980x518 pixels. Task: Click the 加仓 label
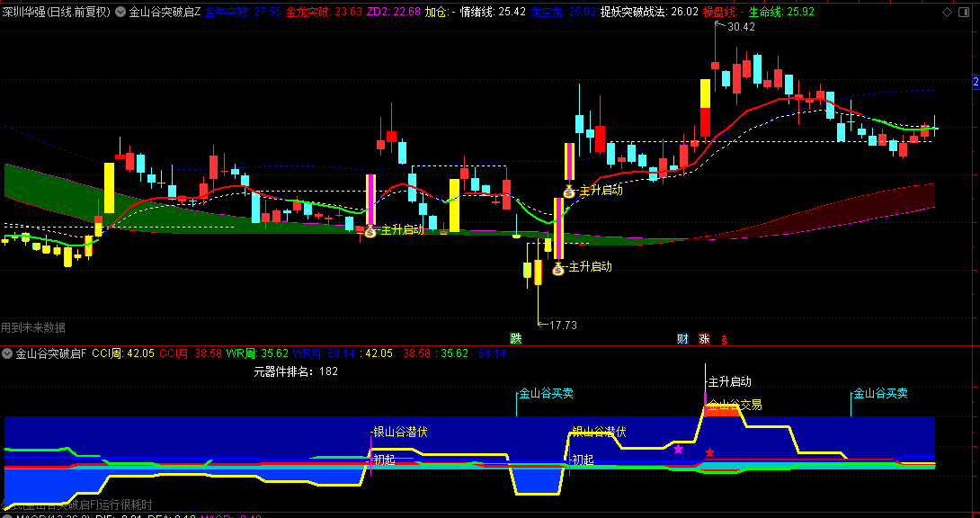(440, 12)
